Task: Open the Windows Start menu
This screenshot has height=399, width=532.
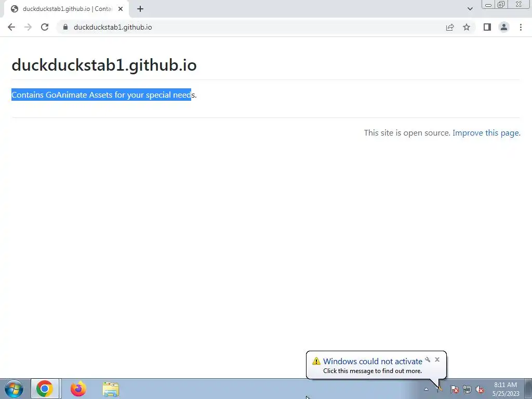Action: [14, 389]
